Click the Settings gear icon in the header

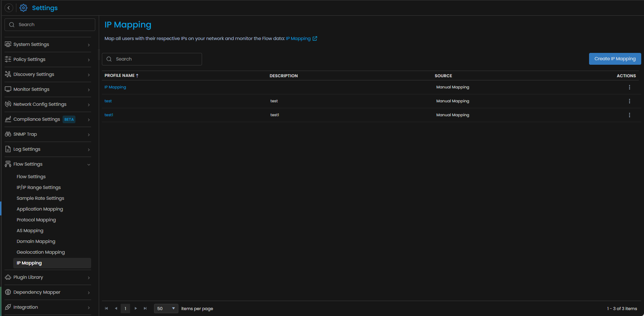(23, 8)
